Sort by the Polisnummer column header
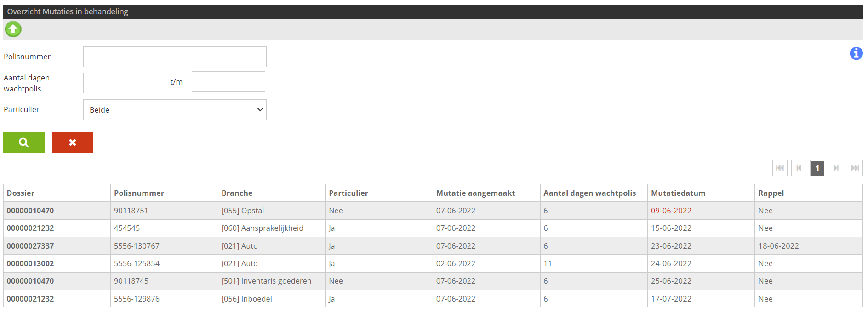The height and width of the screenshot is (313, 868). coord(139,193)
